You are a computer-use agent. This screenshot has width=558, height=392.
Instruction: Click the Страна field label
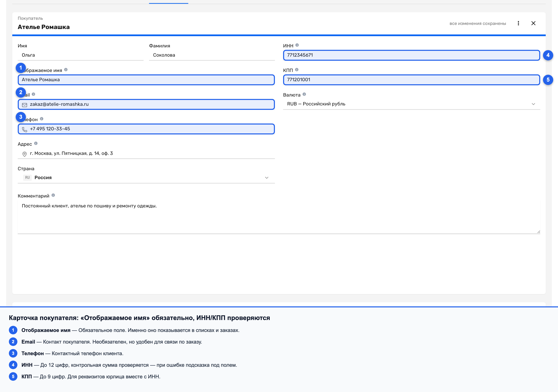[x=26, y=169]
